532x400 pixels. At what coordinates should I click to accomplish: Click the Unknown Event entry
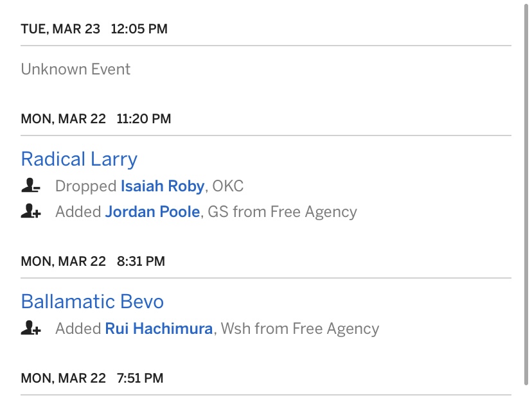(x=76, y=69)
